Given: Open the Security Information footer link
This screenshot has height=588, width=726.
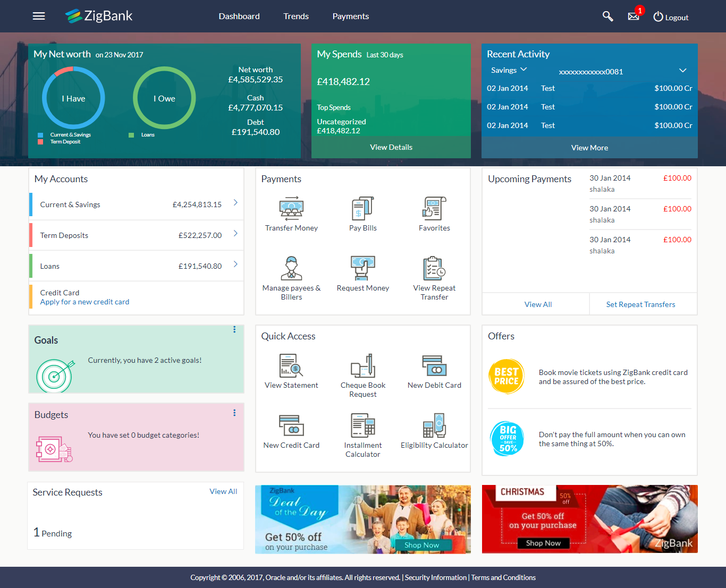Looking at the screenshot, I should coord(436,577).
